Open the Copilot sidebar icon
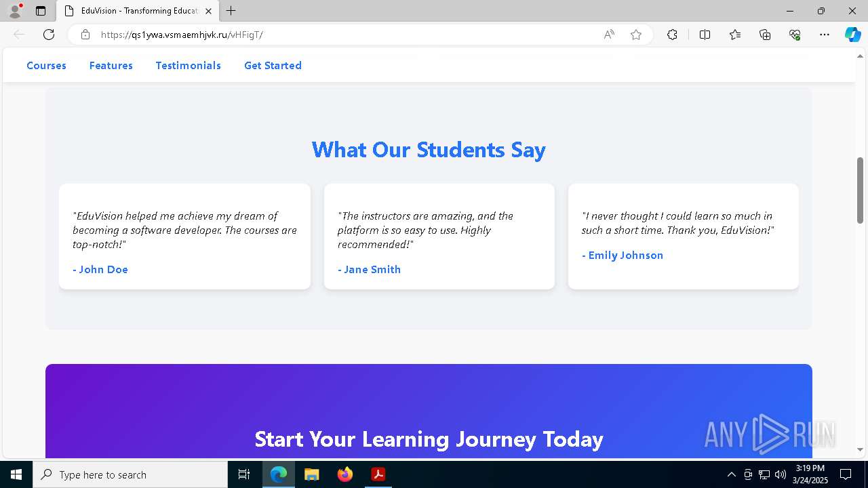 point(852,35)
